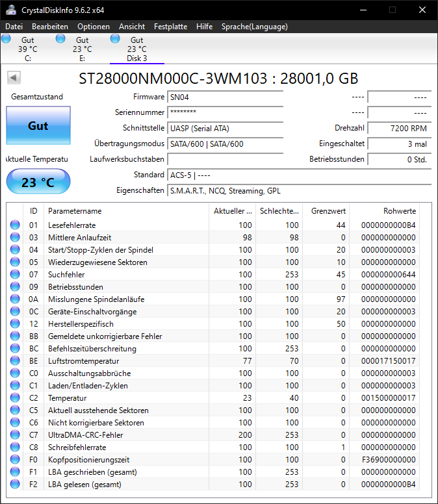
Task: Select the LBA gelesen (gesamt) row
Action: point(214,484)
